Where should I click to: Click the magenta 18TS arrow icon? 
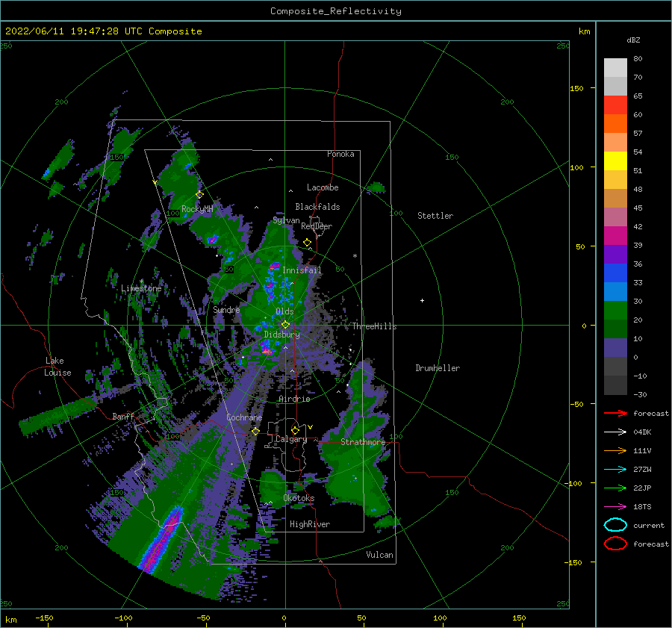615,507
